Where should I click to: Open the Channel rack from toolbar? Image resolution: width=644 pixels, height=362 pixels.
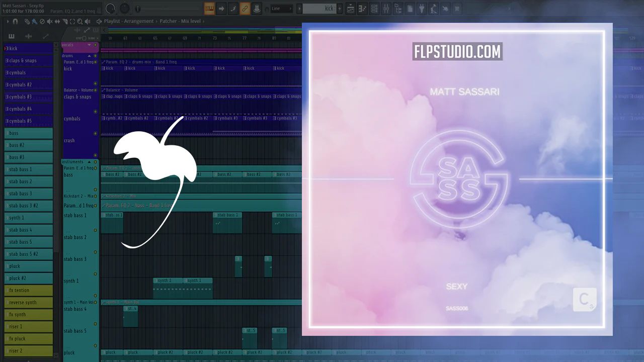(374, 9)
